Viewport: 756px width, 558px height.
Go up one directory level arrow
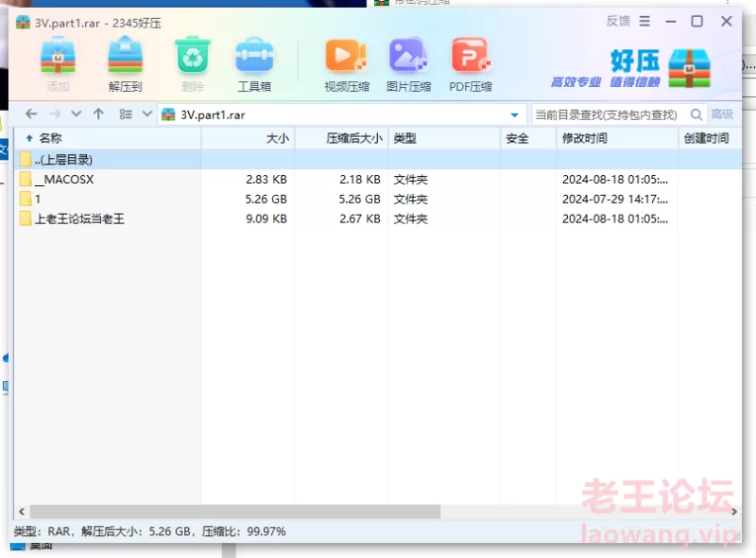click(x=99, y=114)
